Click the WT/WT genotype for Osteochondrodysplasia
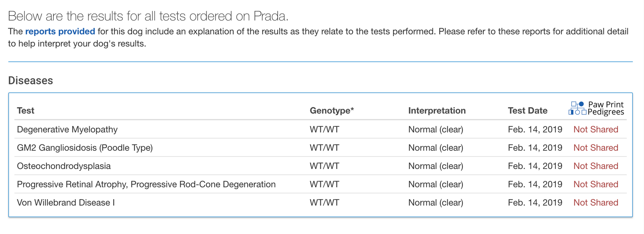 324,166
